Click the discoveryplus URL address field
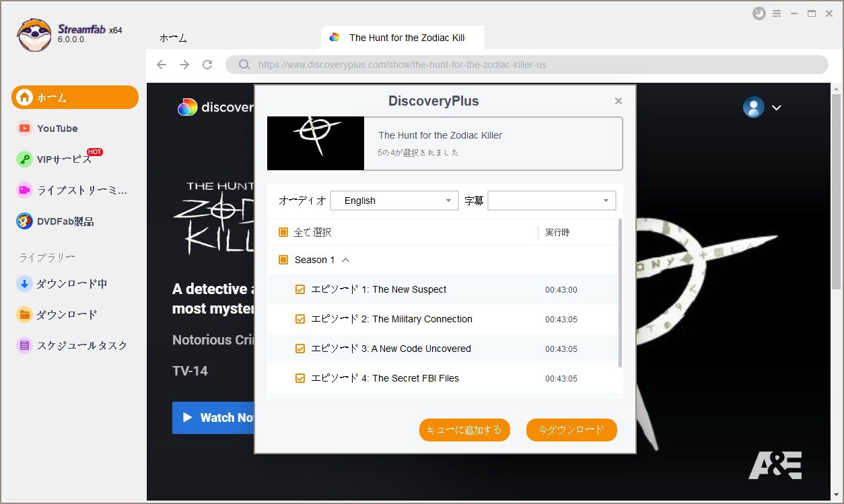The height and width of the screenshot is (504, 844). tap(526, 65)
